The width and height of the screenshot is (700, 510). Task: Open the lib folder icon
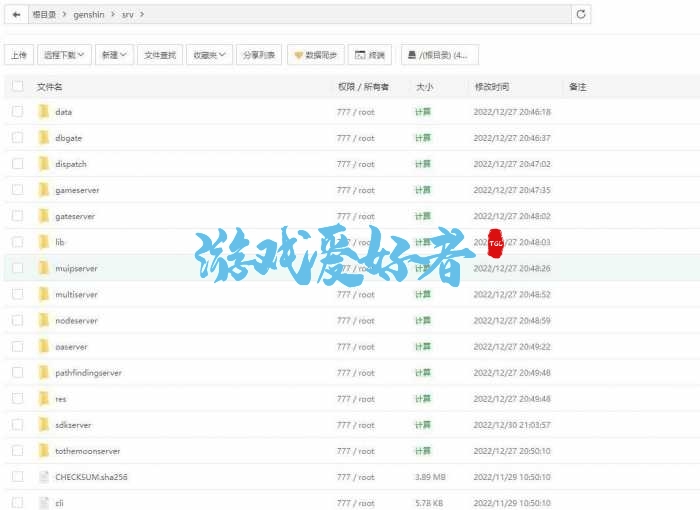pyautogui.click(x=44, y=242)
